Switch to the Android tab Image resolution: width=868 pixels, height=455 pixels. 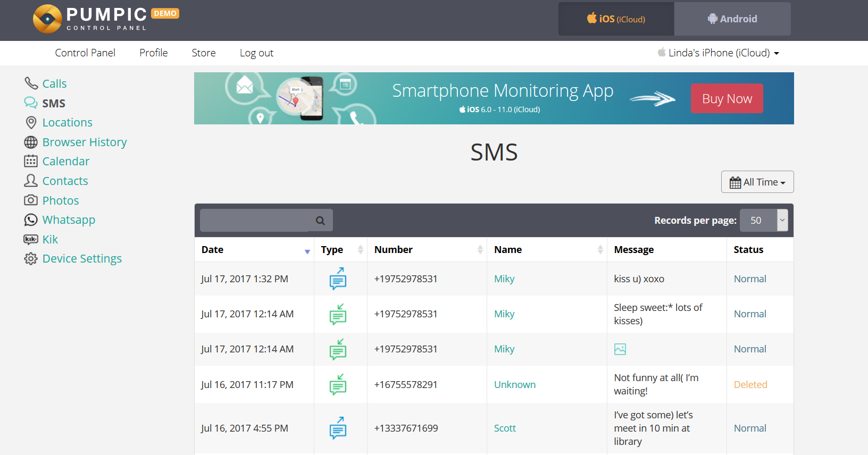tap(732, 19)
